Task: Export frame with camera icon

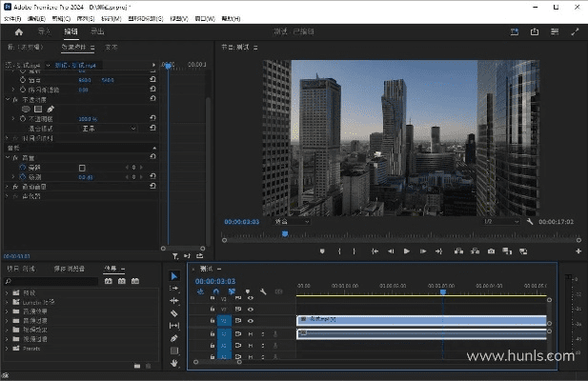Action: [491, 251]
